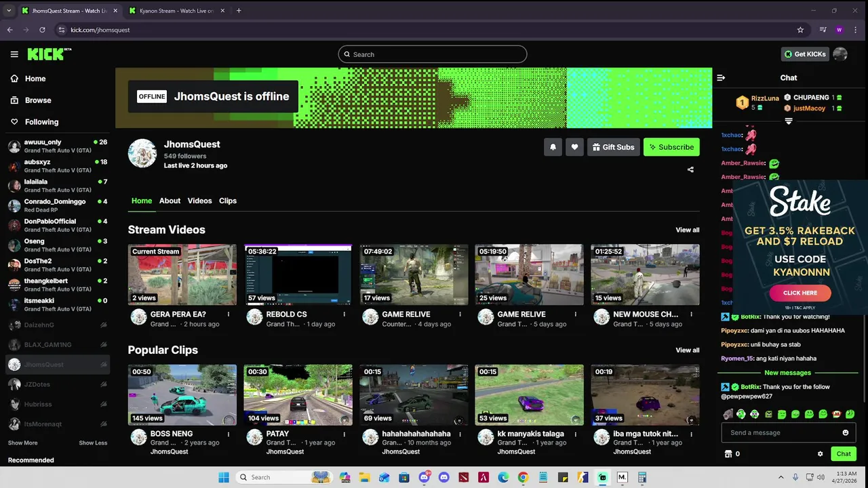The image size is (868, 488).
Task: Click the notification bell for JhomsQuest
Action: [x=553, y=147]
